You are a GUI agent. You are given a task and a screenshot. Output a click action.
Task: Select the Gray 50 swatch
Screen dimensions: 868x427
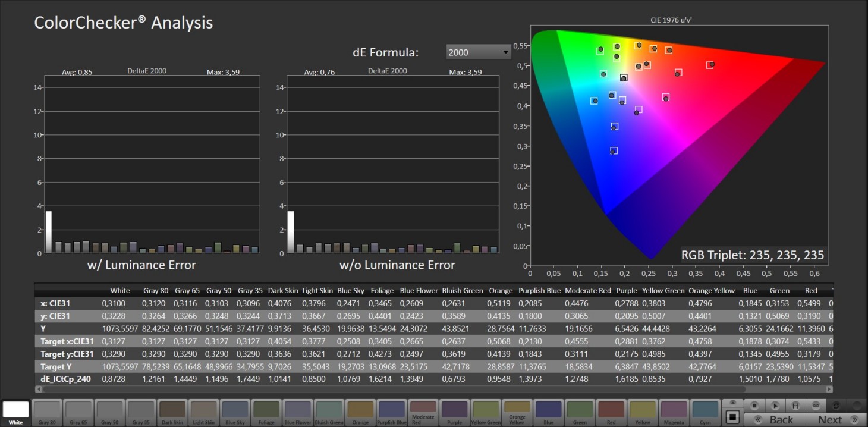109,413
